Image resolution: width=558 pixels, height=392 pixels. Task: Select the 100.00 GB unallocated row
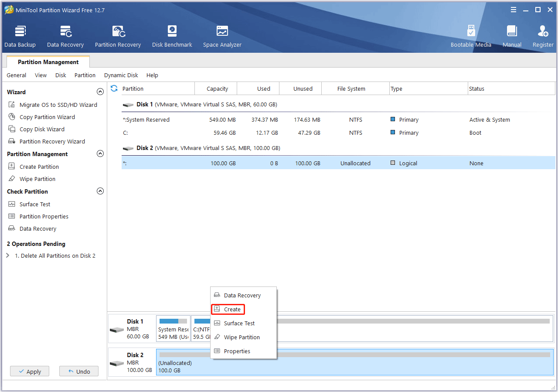(338, 163)
